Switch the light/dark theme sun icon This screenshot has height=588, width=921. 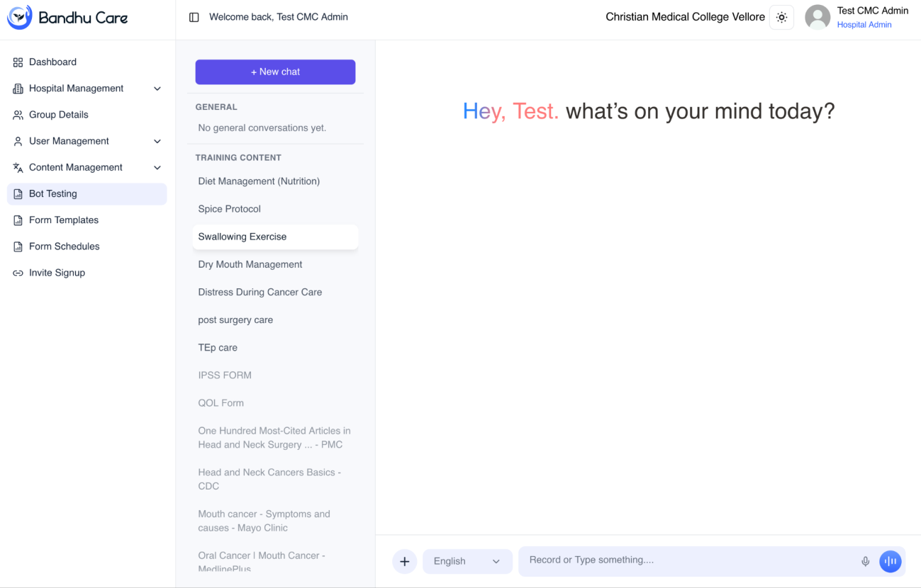click(781, 18)
